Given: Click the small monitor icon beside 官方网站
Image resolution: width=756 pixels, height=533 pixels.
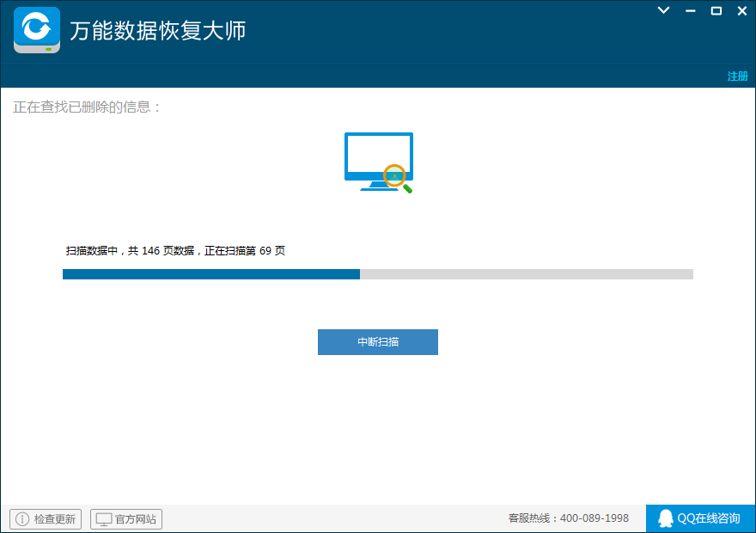Looking at the screenshot, I should (104, 519).
